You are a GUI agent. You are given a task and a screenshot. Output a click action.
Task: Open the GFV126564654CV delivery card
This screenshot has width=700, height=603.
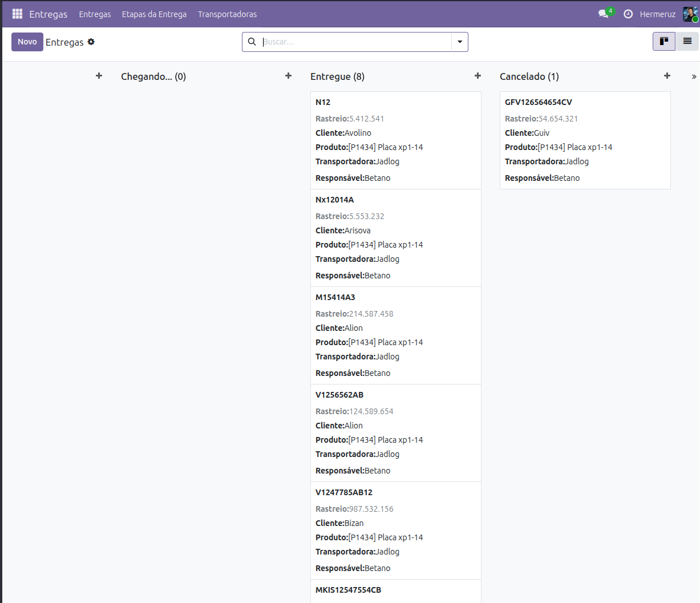[x=585, y=140]
